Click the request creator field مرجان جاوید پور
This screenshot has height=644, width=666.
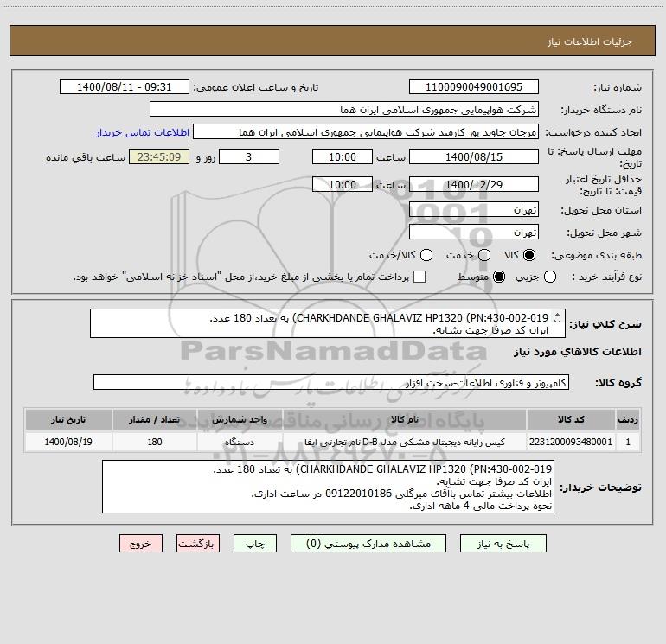(x=366, y=131)
